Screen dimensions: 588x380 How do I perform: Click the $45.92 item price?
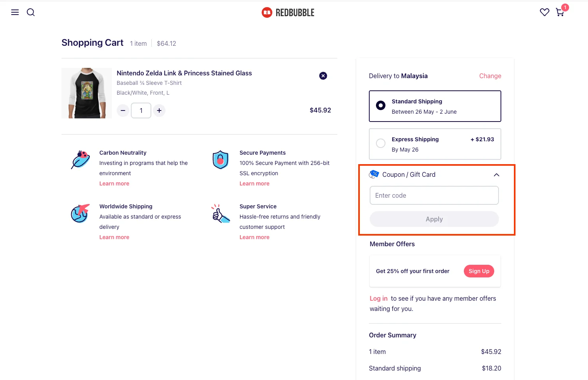[x=320, y=110]
